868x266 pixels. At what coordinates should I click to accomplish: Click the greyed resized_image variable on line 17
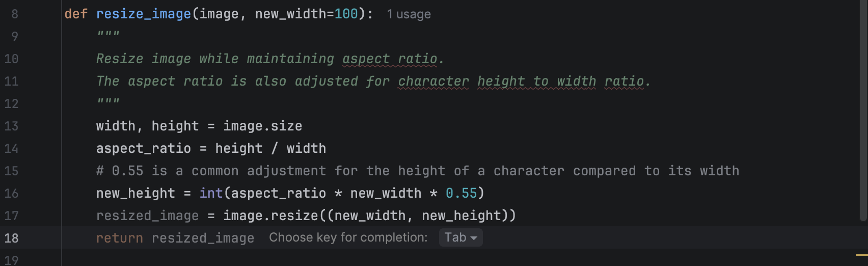pyautogui.click(x=147, y=216)
